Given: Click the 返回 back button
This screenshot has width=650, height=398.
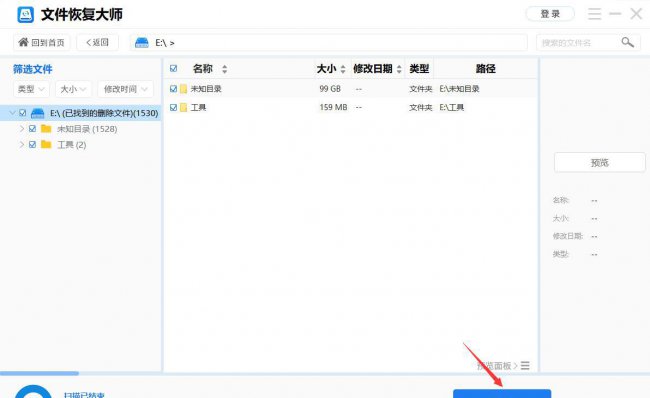Looking at the screenshot, I should click(97, 42).
